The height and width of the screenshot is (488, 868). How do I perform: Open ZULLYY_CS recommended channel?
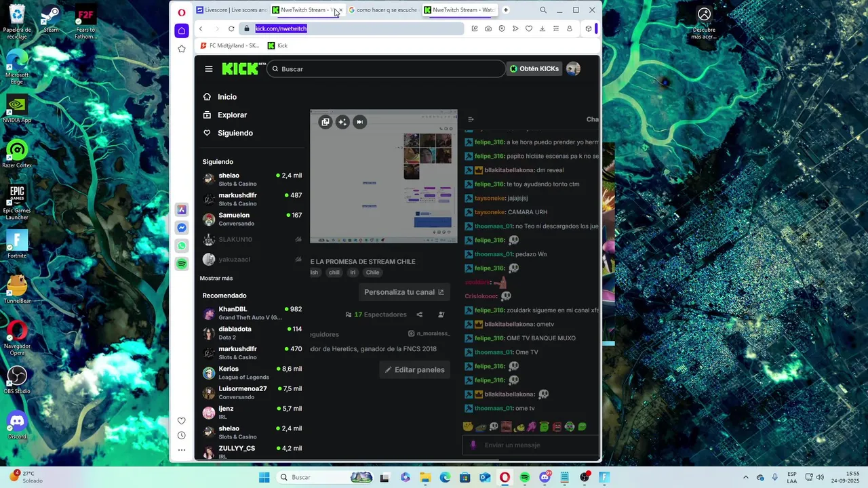[x=252, y=452]
